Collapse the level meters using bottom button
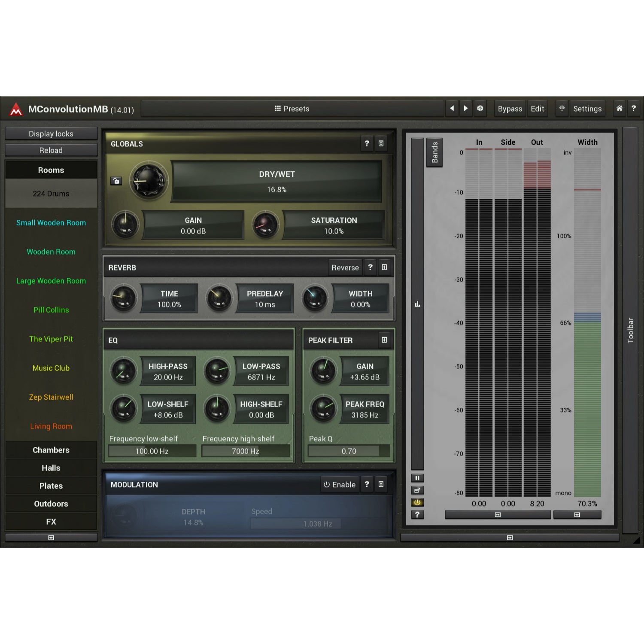This screenshot has height=644, width=644. (498, 514)
